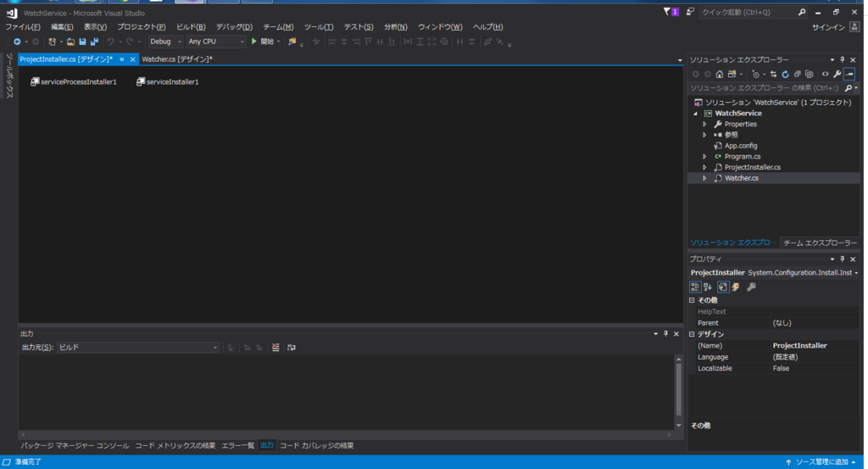
Task: Click the Find in Files toolbar icon
Action: tap(292, 42)
